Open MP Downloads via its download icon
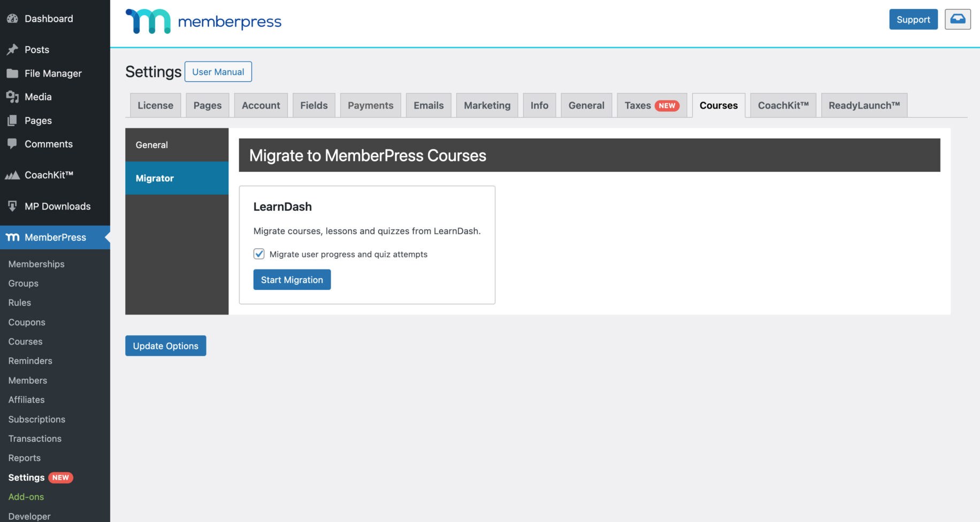The height and width of the screenshot is (522, 980). 13,206
